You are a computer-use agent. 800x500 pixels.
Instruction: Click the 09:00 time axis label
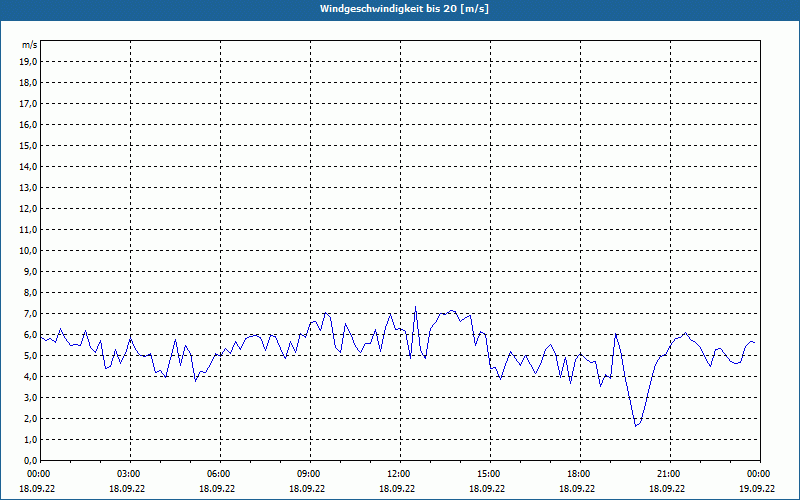click(x=309, y=474)
